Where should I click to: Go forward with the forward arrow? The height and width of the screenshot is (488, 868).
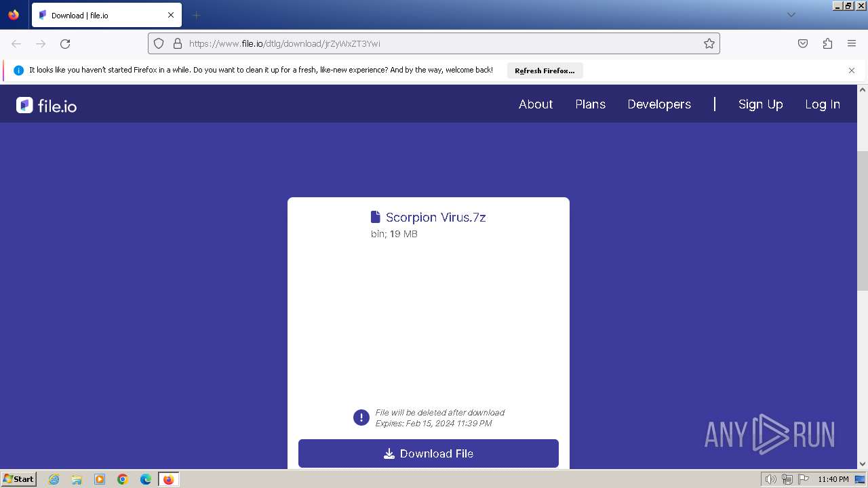[41, 43]
